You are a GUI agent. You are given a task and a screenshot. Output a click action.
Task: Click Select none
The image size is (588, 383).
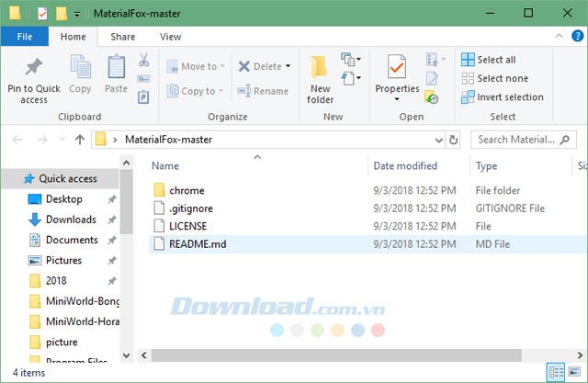point(494,78)
